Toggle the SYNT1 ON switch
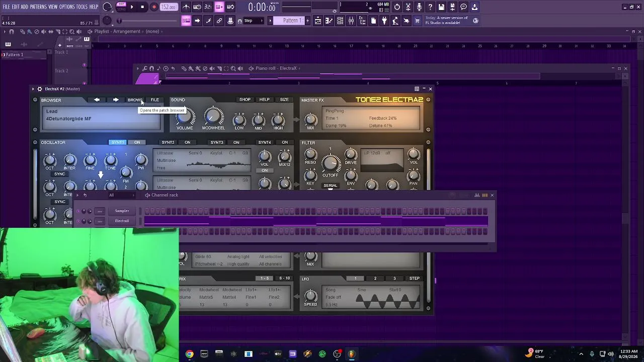 (x=137, y=142)
